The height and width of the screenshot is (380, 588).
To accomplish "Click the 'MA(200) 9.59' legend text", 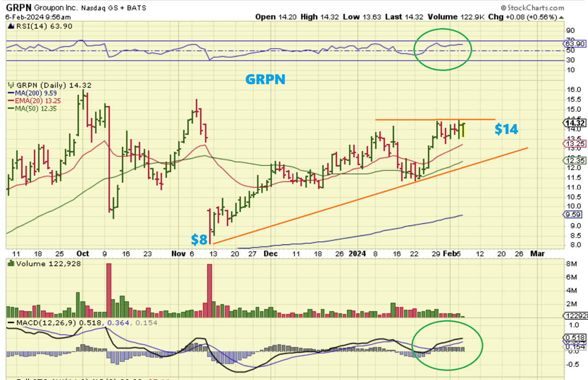I will point(36,93).
